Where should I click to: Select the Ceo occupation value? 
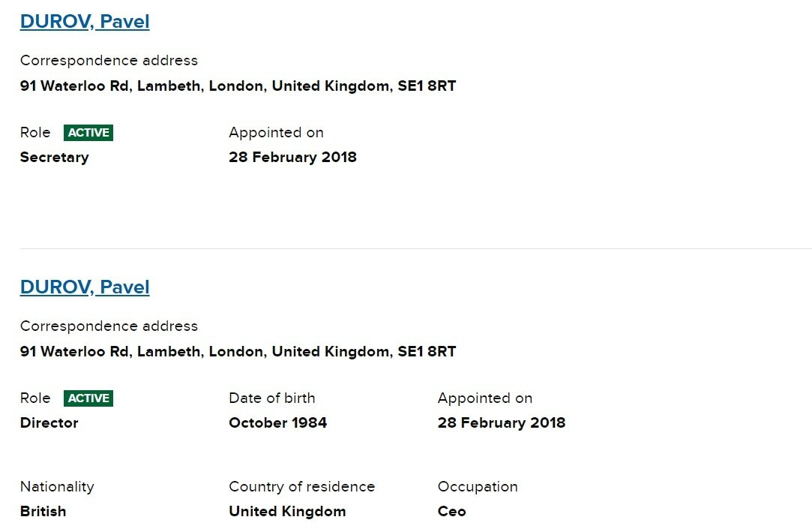tap(451, 512)
